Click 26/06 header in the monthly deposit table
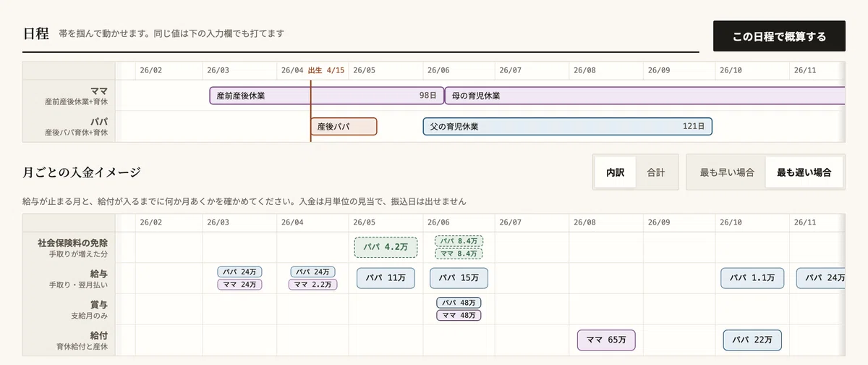Screen dimensions: 868x365 pos(438,223)
